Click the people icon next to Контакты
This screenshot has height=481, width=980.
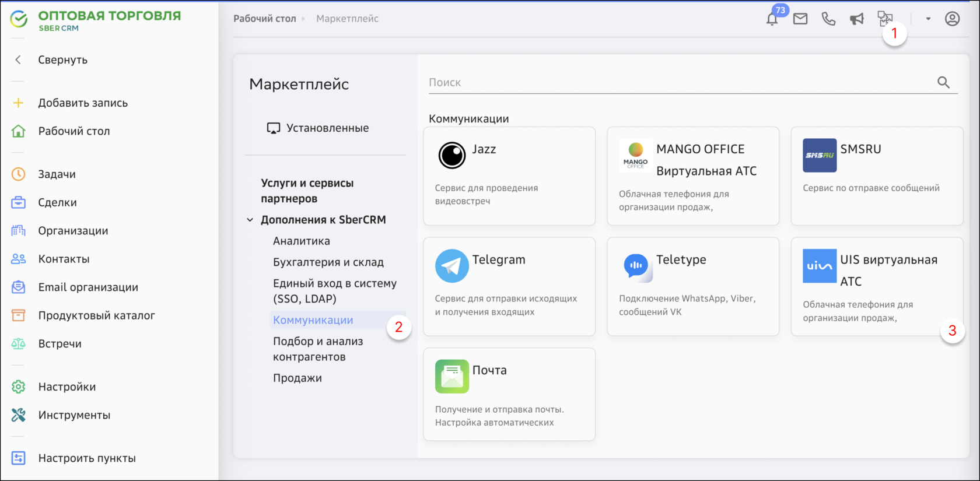(x=18, y=259)
